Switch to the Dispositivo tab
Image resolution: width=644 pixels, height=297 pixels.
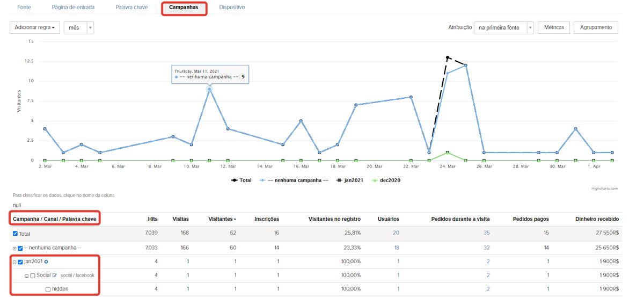232,8
